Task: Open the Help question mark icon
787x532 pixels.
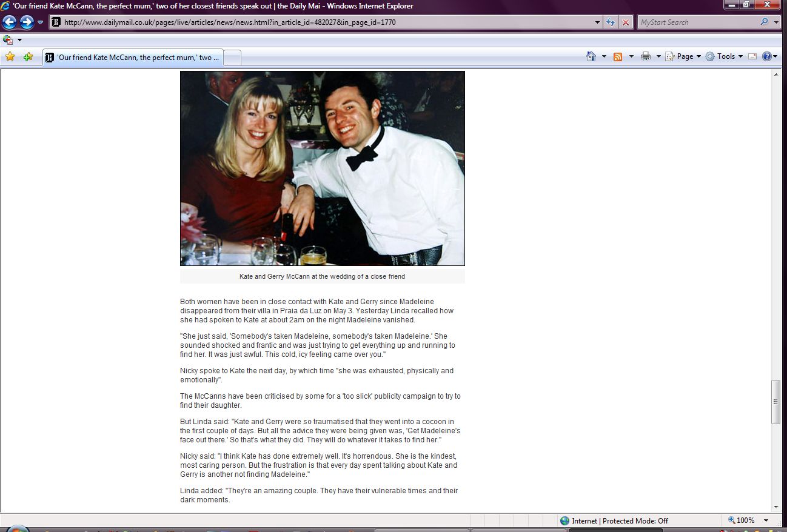Action: [x=766, y=56]
